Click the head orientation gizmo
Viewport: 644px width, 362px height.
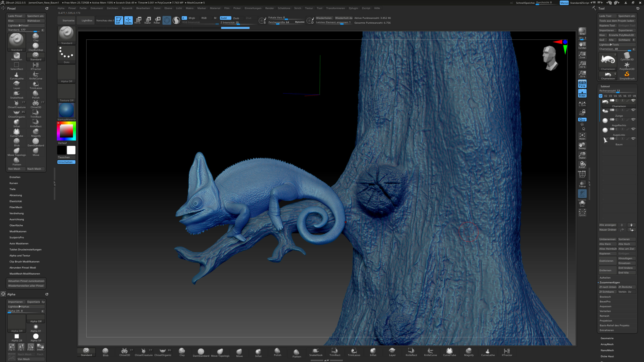coord(550,58)
